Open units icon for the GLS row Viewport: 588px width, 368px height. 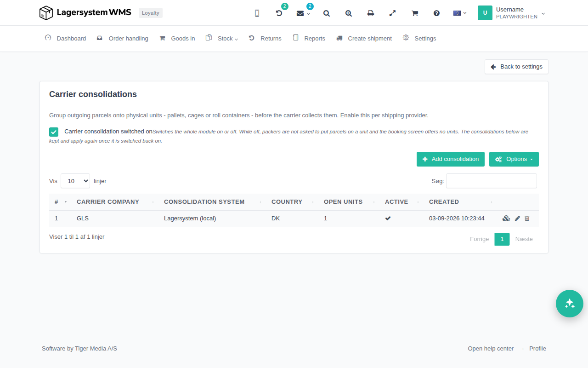point(506,218)
